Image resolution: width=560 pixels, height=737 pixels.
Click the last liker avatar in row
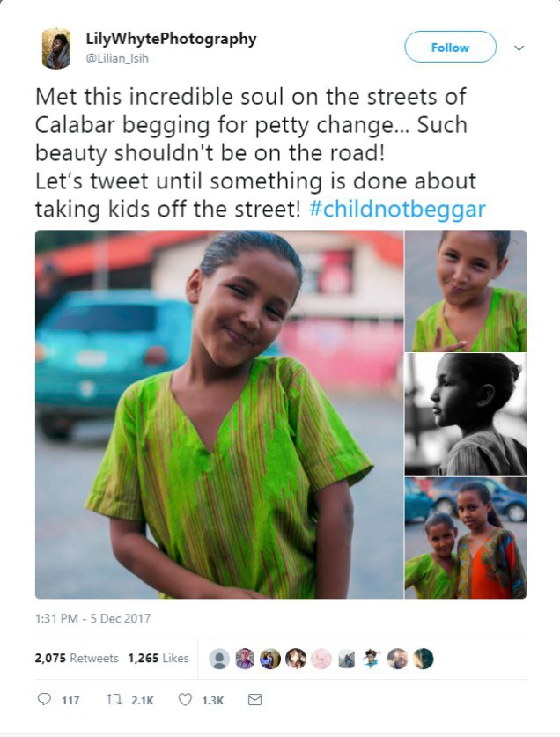tap(424, 659)
